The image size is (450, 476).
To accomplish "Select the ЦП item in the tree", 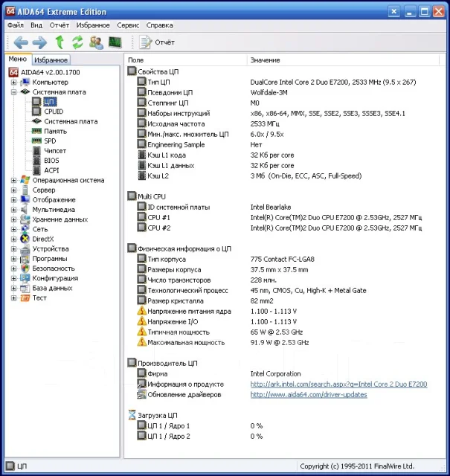I will click(x=50, y=102).
